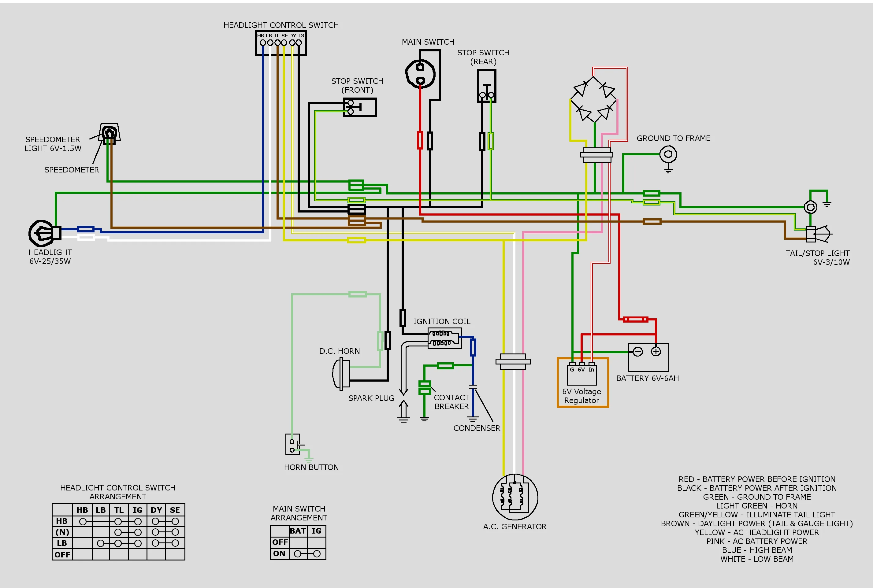873x588 pixels.
Task: Click the "HEADLIGHT 6V-25/35W" label
Action: 50,257
